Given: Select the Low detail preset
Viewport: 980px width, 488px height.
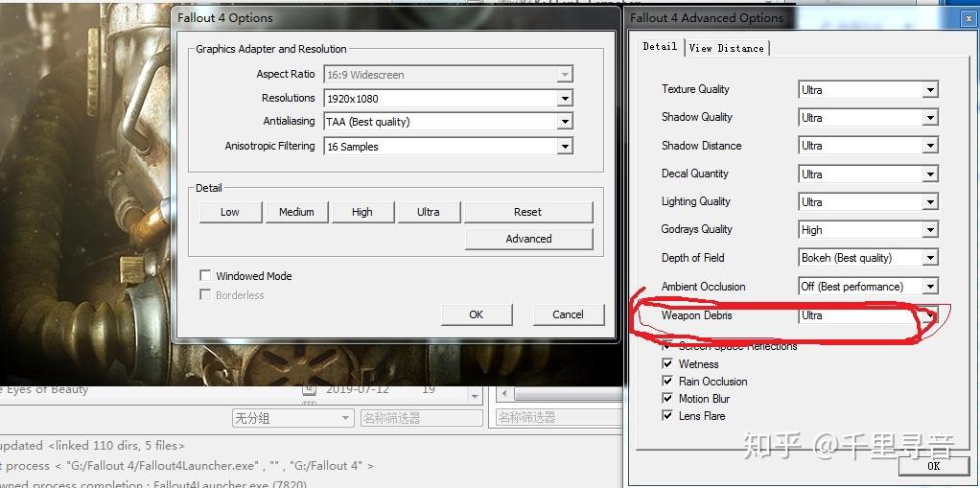Looking at the screenshot, I should pyautogui.click(x=230, y=212).
